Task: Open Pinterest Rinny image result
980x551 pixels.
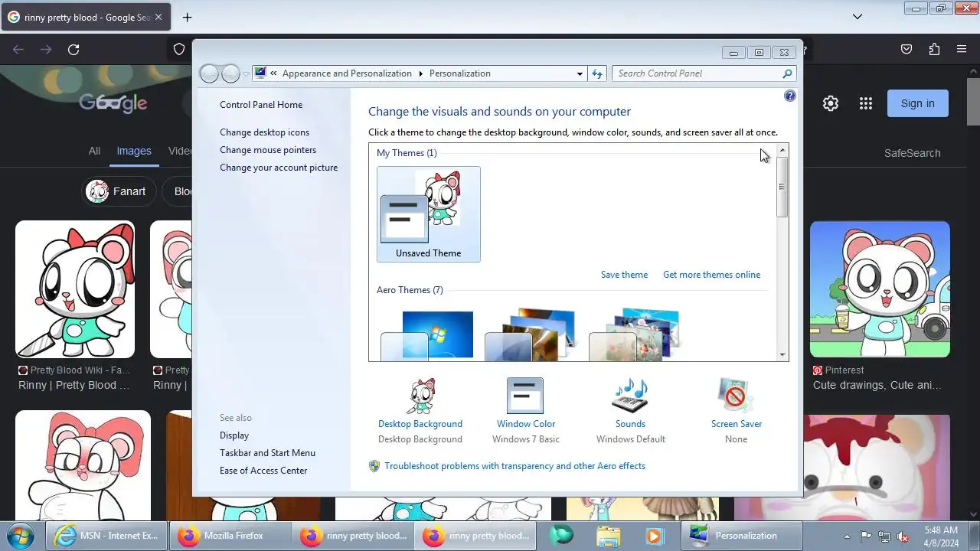Action: [880, 289]
